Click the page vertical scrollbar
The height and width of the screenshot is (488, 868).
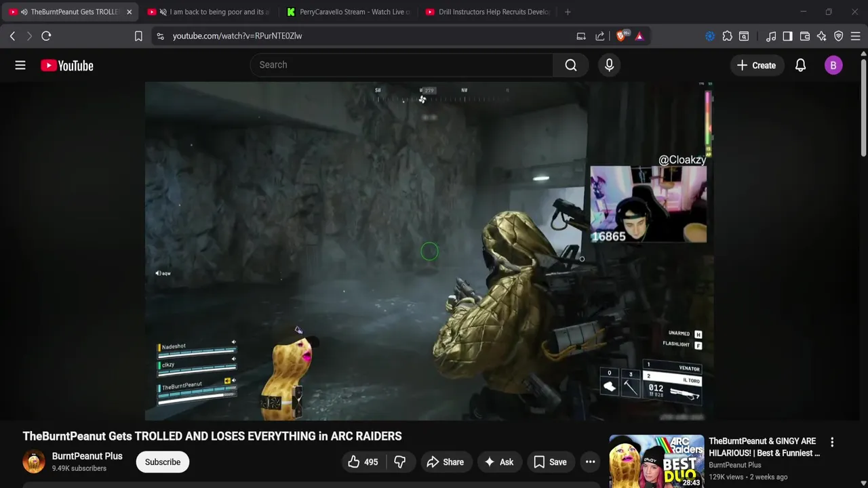pos(863,108)
